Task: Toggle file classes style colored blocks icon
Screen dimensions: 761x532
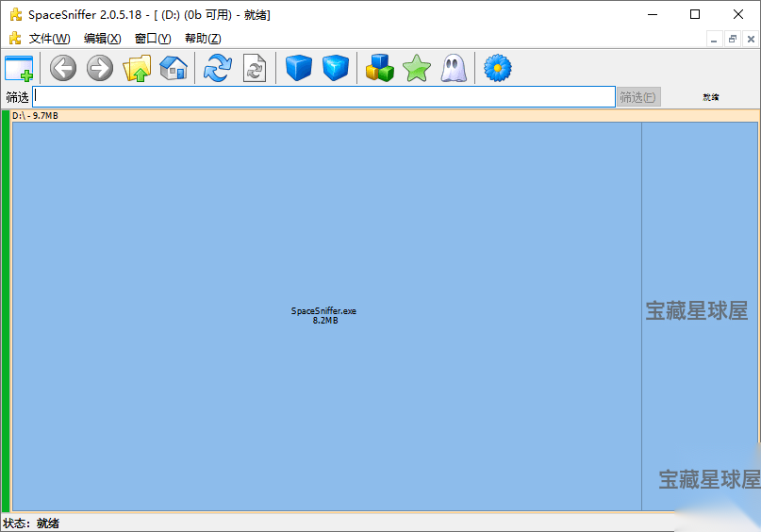Action: click(x=379, y=68)
